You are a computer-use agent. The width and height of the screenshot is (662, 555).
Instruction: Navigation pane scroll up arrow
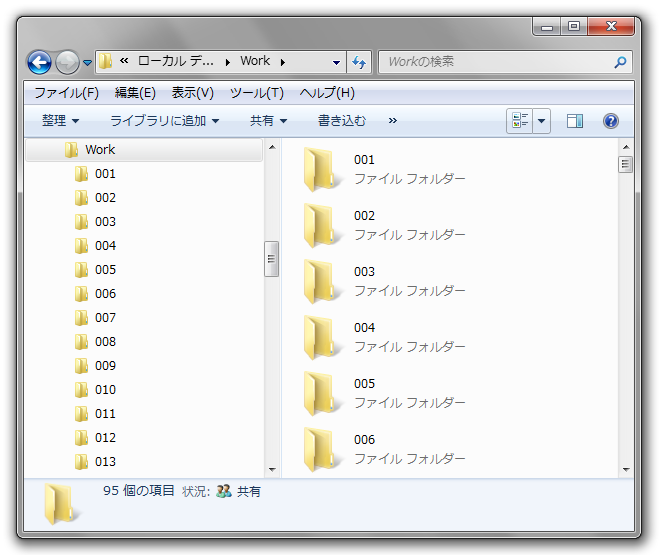pyautogui.click(x=272, y=147)
